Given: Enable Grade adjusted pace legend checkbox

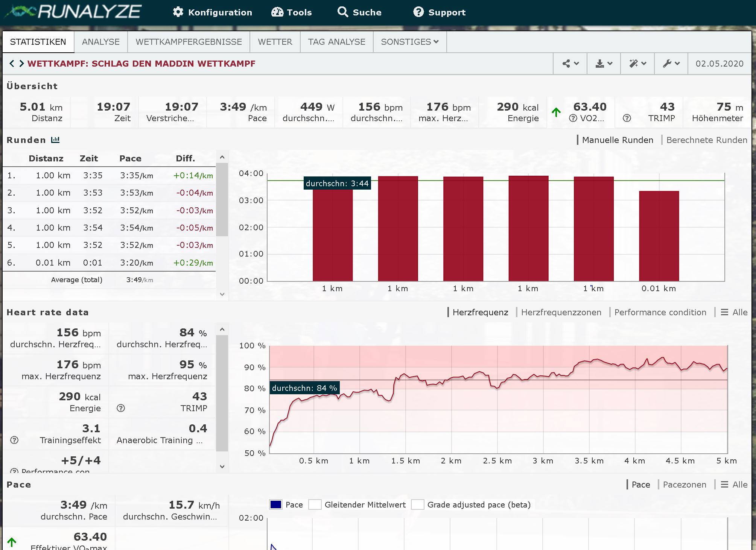Looking at the screenshot, I should (417, 505).
